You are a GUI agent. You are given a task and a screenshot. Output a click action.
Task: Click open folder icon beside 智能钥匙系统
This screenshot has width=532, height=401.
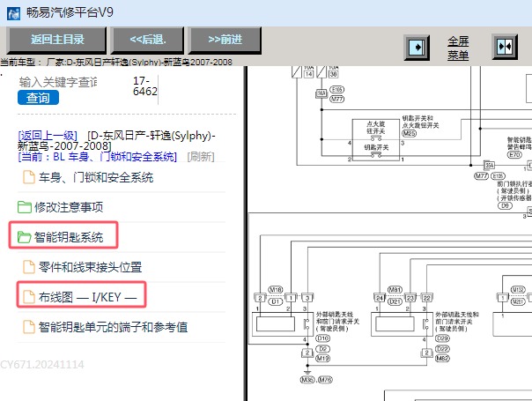click(x=25, y=237)
